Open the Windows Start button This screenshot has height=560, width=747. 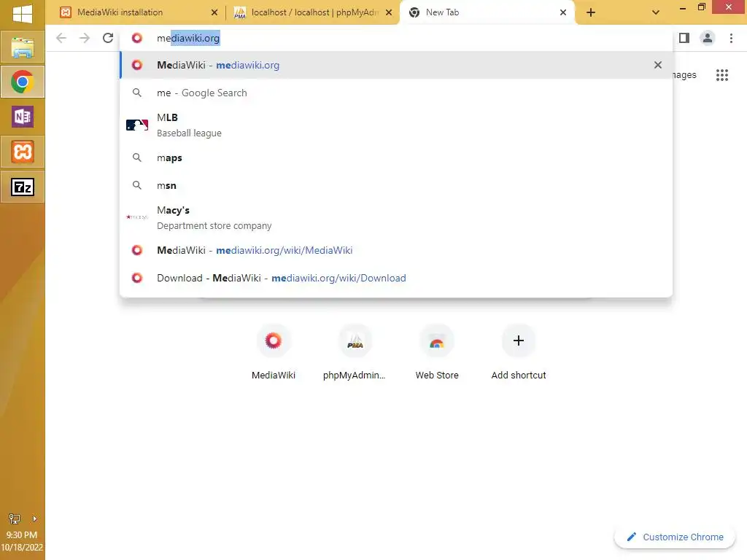click(x=23, y=13)
